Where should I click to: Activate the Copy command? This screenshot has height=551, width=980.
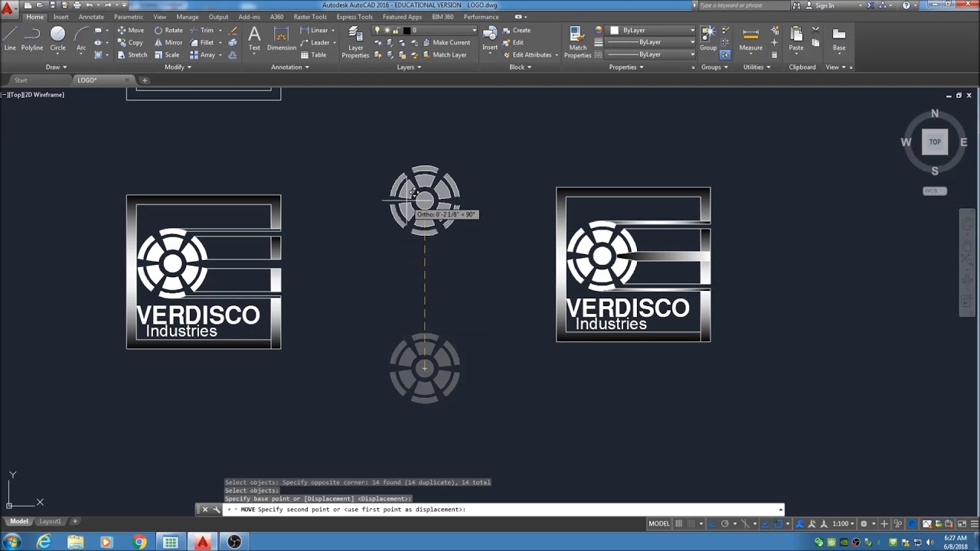click(x=130, y=43)
